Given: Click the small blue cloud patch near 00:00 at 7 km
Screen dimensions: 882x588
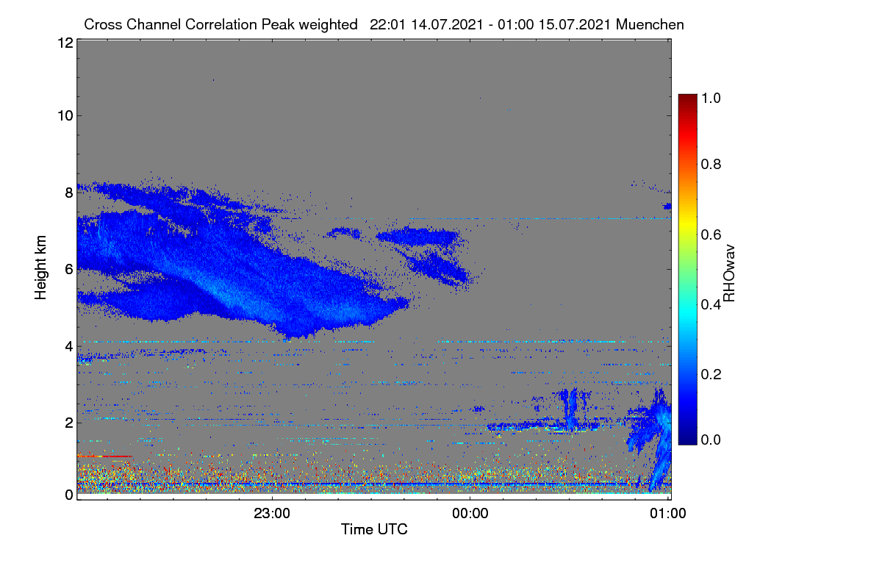Looking at the screenshot, I should [x=419, y=236].
